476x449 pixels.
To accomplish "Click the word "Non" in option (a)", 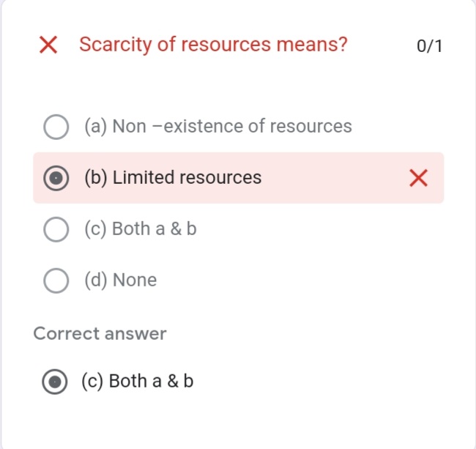I will [130, 127].
